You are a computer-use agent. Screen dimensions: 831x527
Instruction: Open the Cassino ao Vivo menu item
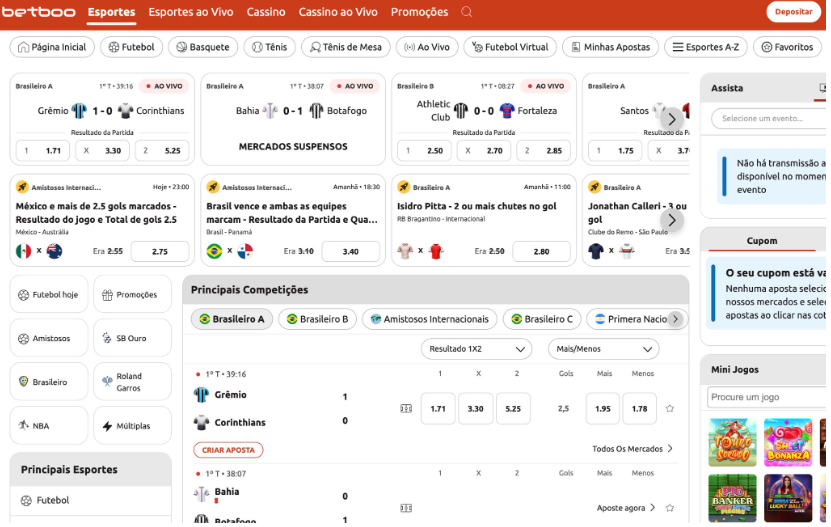(338, 12)
